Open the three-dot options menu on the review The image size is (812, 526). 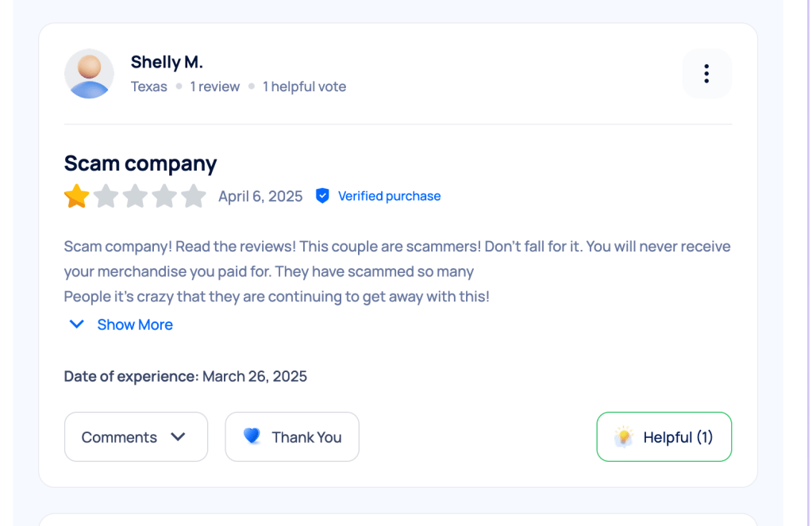[706, 74]
